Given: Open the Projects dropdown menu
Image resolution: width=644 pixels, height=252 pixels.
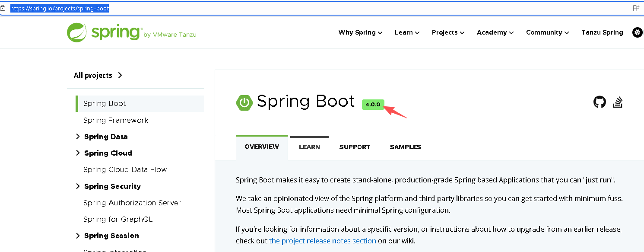Looking at the screenshot, I should tap(448, 32).
